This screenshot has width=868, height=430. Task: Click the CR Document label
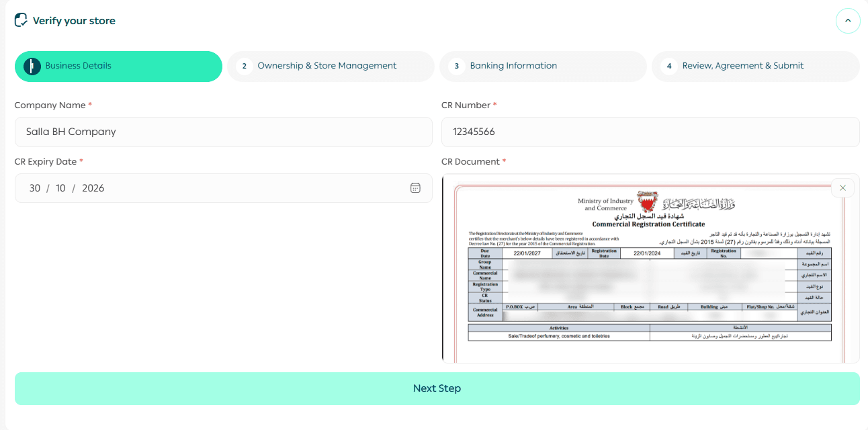coord(471,162)
